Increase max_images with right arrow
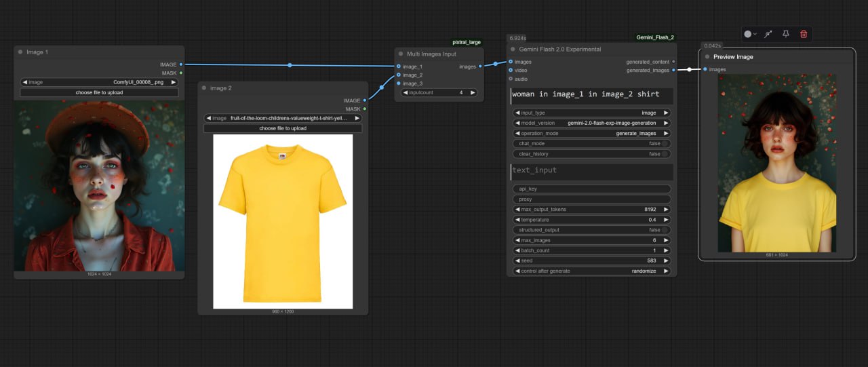The height and width of the screenshot is (367, 868). [666, 240]
